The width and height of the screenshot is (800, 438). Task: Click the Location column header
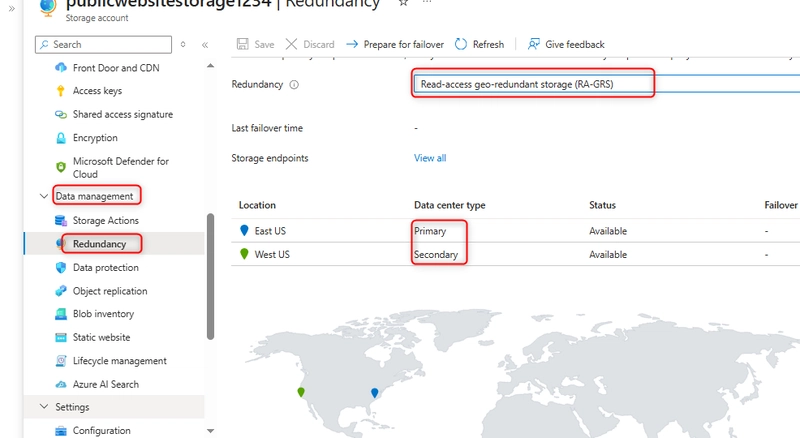pyautogui.click(x=257, y=205)
